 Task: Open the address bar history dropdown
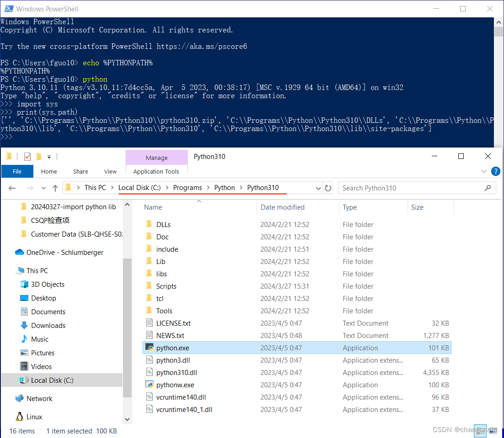click(x=318, y=188)
